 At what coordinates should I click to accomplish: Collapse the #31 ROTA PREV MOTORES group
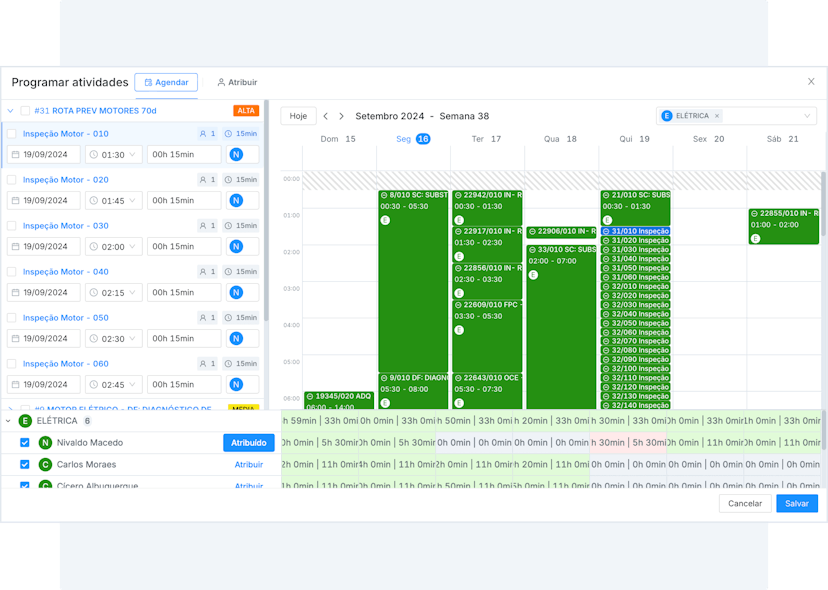pos(10,111)
